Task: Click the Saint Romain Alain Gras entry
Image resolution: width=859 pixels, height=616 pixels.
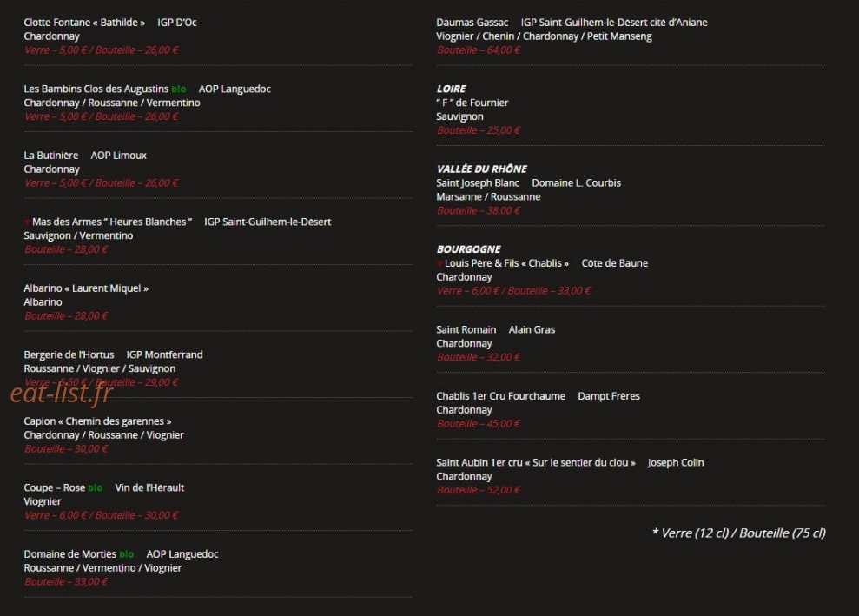Action: click(496, 329)
